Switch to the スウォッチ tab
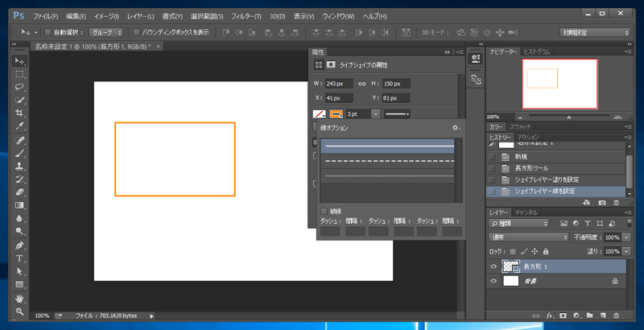 pos(520,127)
